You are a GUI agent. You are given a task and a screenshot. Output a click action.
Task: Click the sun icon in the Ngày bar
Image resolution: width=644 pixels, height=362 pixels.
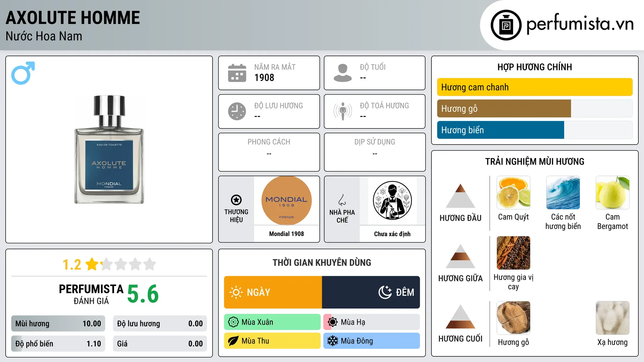236,292
